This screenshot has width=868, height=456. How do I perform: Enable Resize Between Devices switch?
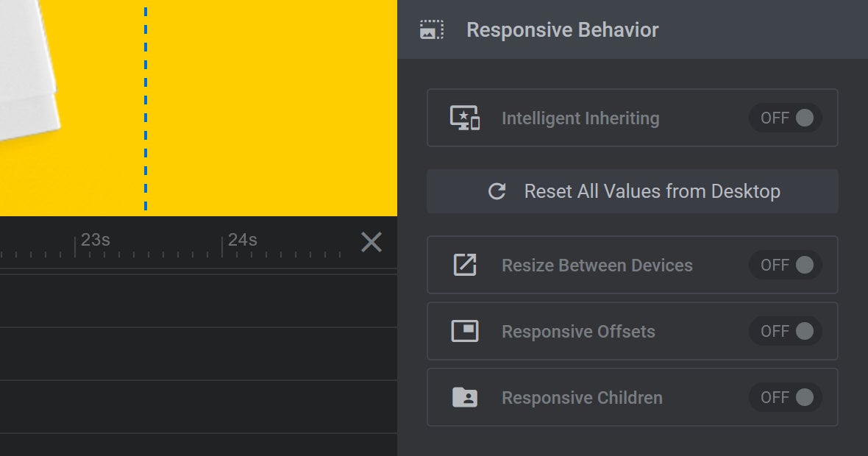(786, 265)
